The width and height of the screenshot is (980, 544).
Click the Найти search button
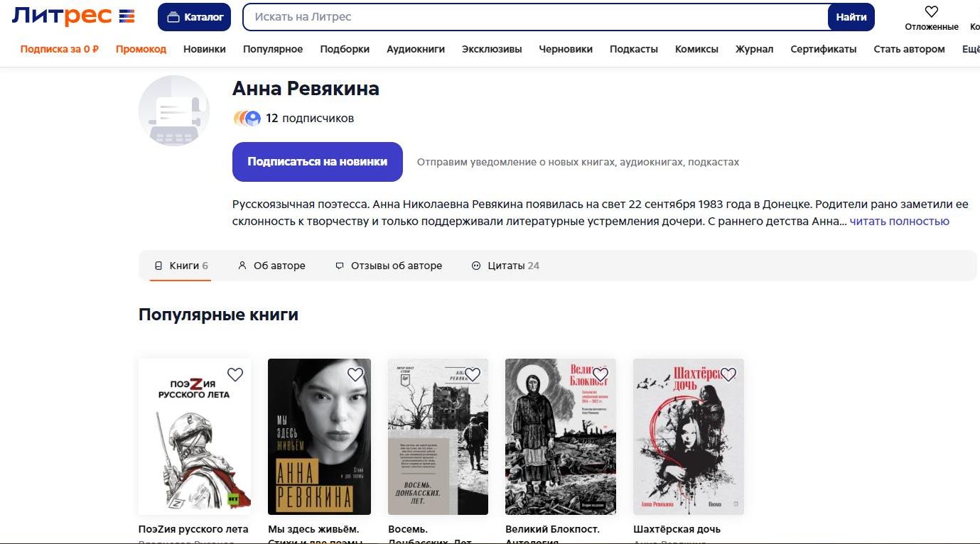click(x=851, y=17)
